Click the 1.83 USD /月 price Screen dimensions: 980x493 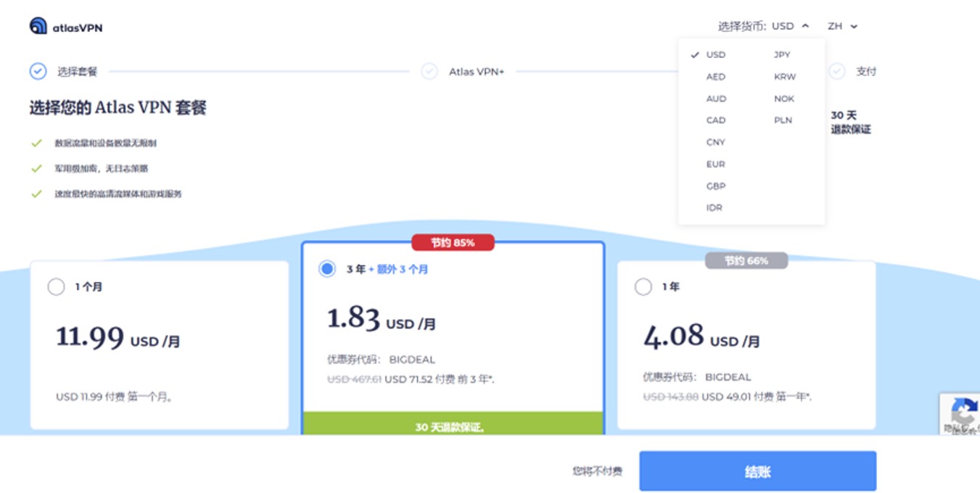[x=382, y=320]
